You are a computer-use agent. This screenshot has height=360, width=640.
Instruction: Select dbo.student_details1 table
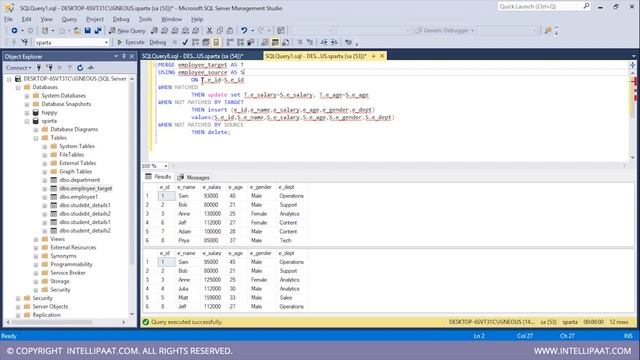click(85, 222)
